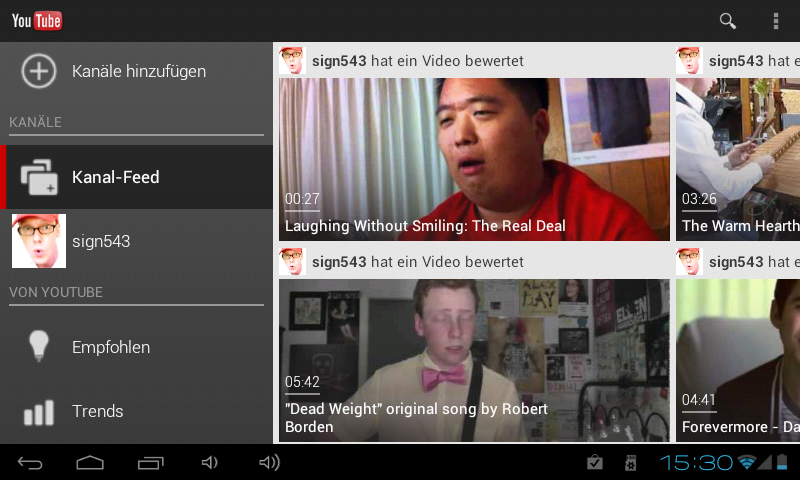
Task: Tap sign543 avatar above 'Forevermore' video
Action: pos(689,262)
